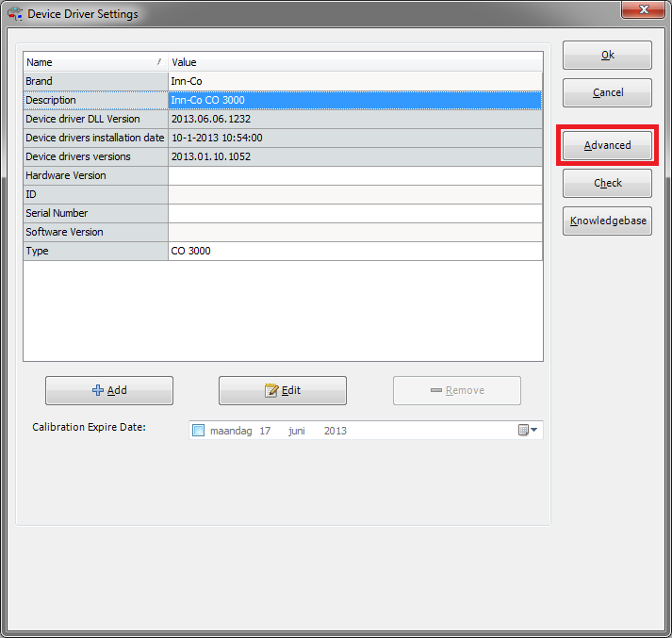The height and width of the screenshot is (638, 672).
Task: Close the Device Driver Settings dialog
Action: tap(643, 9)
